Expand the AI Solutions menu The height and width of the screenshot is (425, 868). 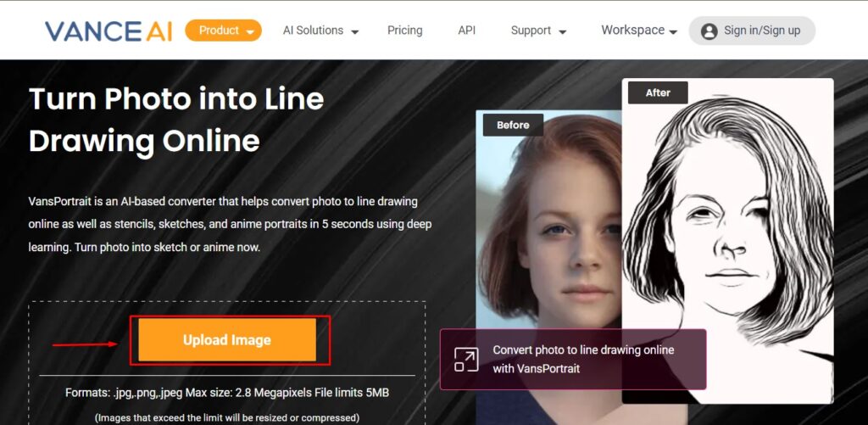point(320,31)
